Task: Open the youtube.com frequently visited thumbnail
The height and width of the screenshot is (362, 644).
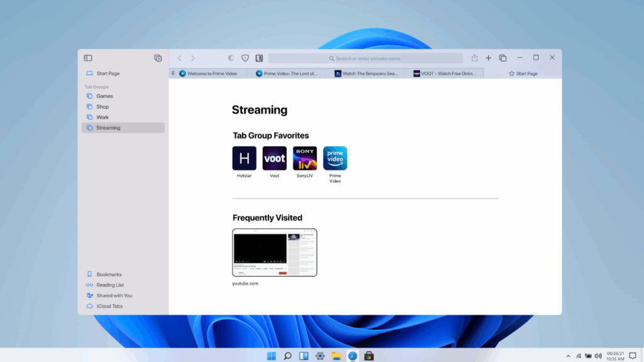Action: pos(274,253)
